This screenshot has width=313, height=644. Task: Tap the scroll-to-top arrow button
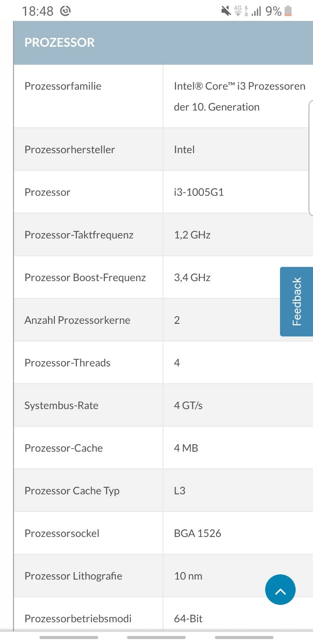coord(280,589)
